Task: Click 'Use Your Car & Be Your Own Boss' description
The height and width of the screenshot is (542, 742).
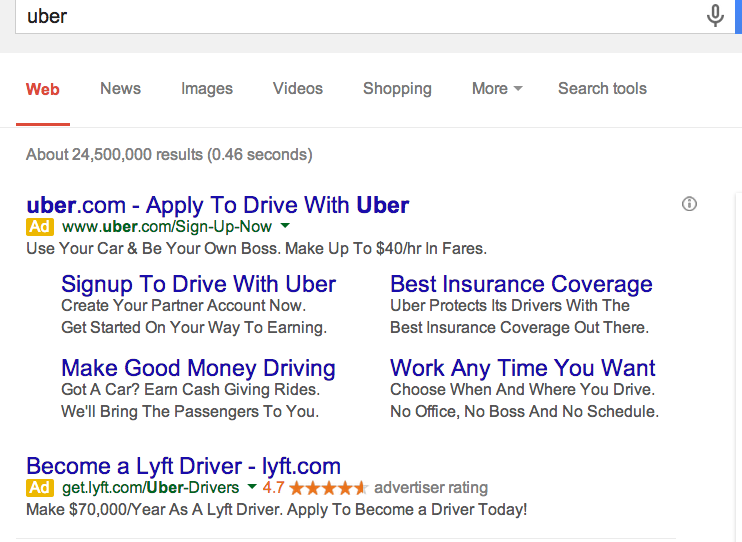Action: 256,249
